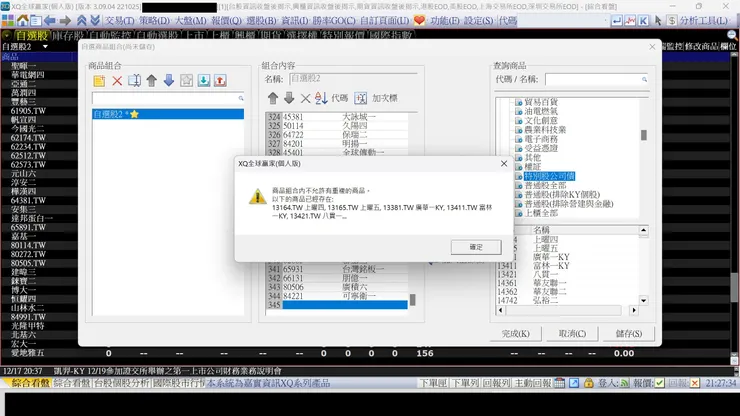The image size is (740, 416).
Task: Switch to 綜合看盤 active bottom tab
Action: coord(30,383)
